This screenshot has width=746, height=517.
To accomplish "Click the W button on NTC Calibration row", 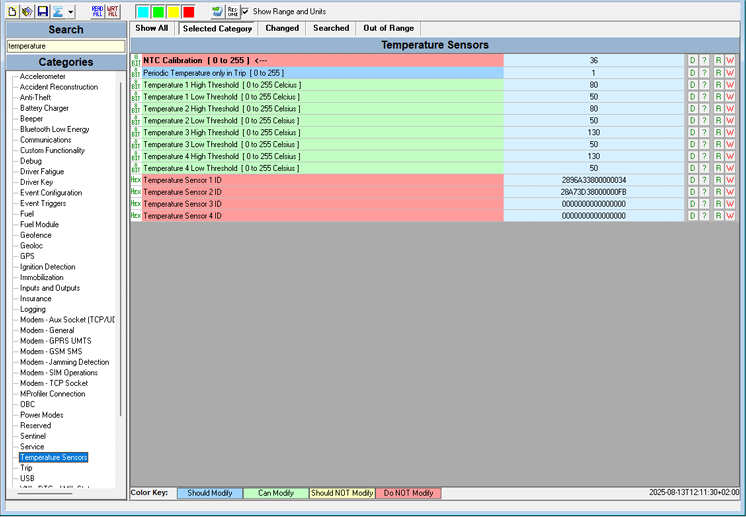I will pyautogui.click(x=730, y=61).
